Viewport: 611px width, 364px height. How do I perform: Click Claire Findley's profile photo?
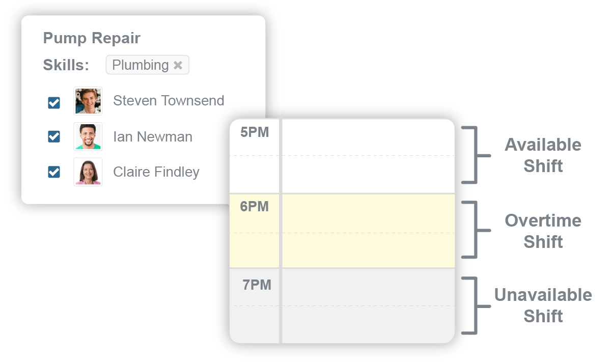[x=88, y=172]
